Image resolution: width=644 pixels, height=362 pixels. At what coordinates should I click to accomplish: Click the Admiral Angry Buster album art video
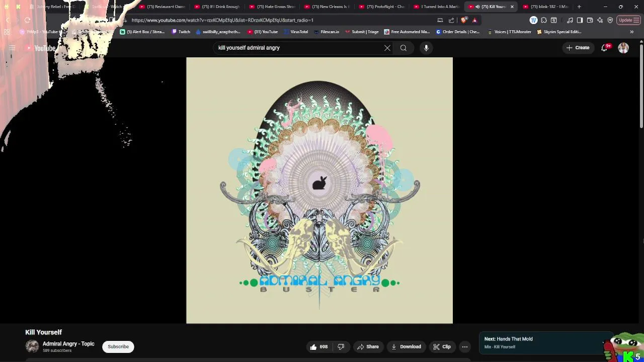pyautogui.click(x=319, y=191)
